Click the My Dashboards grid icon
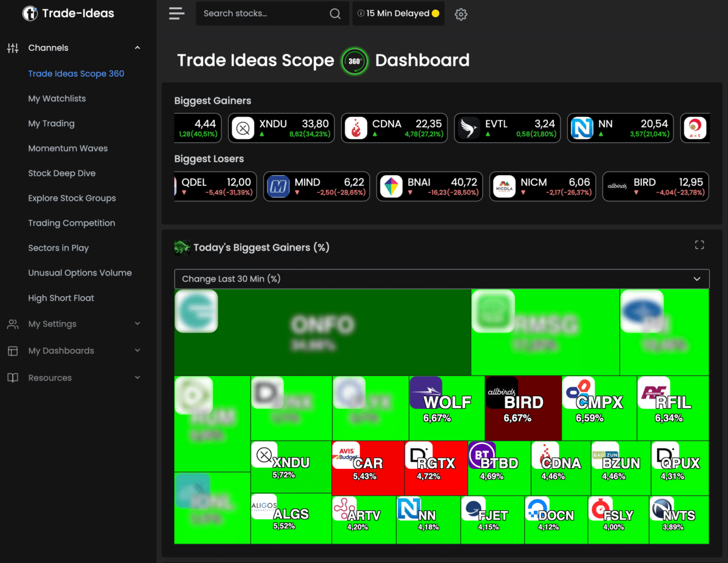Viewport: 728px width, 563px height. click(x=12, y=351)
